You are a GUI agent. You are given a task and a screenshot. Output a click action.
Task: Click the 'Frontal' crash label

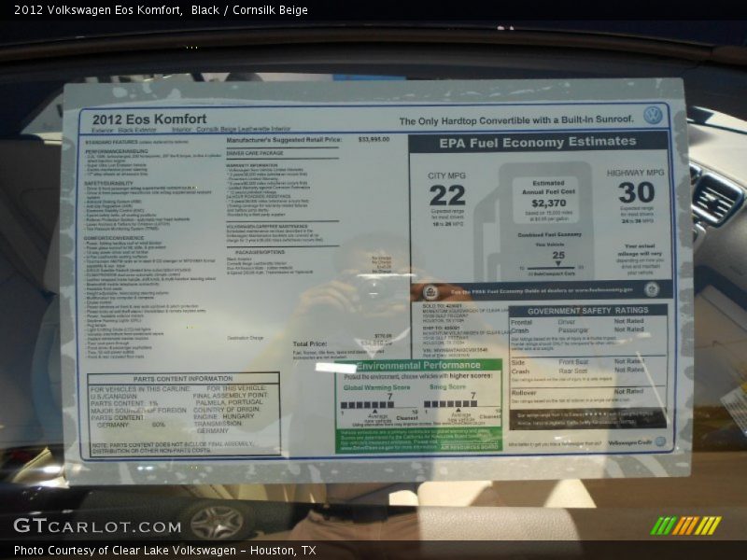pos(521,322)
